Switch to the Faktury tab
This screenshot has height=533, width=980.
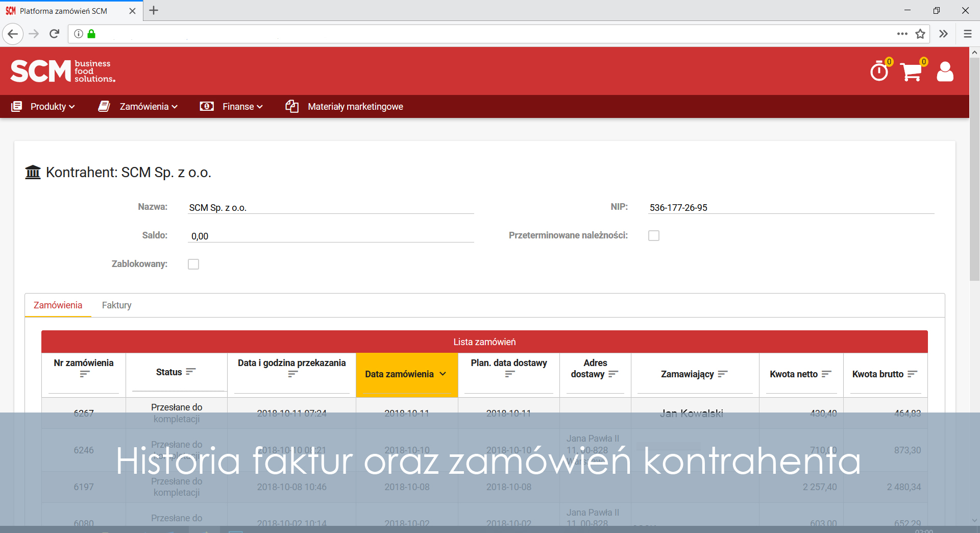(x=116, y=305)
